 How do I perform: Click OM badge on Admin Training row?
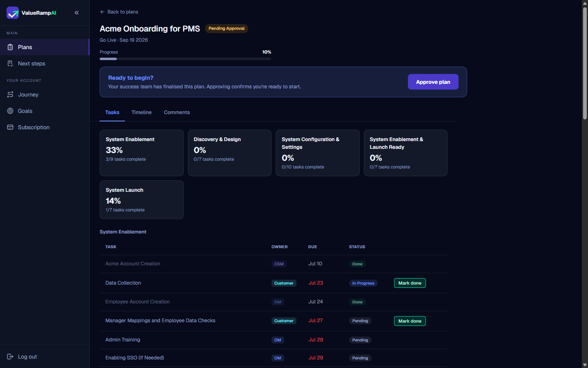point(278,340)
